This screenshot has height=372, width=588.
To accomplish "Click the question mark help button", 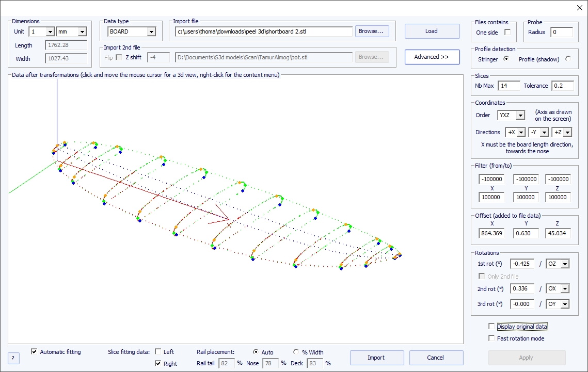I will click(x=13, y=358).
